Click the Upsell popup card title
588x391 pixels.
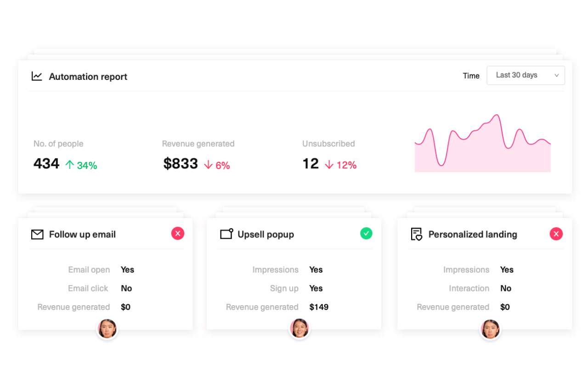click(266, 235)
